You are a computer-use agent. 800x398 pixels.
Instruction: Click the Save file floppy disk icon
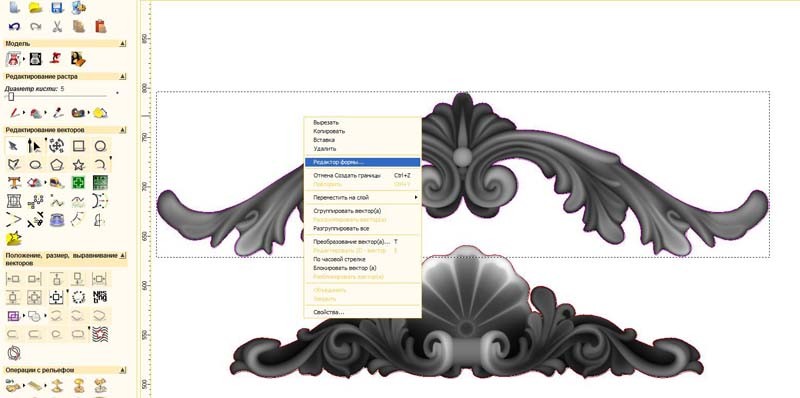[x=57, y=7]
